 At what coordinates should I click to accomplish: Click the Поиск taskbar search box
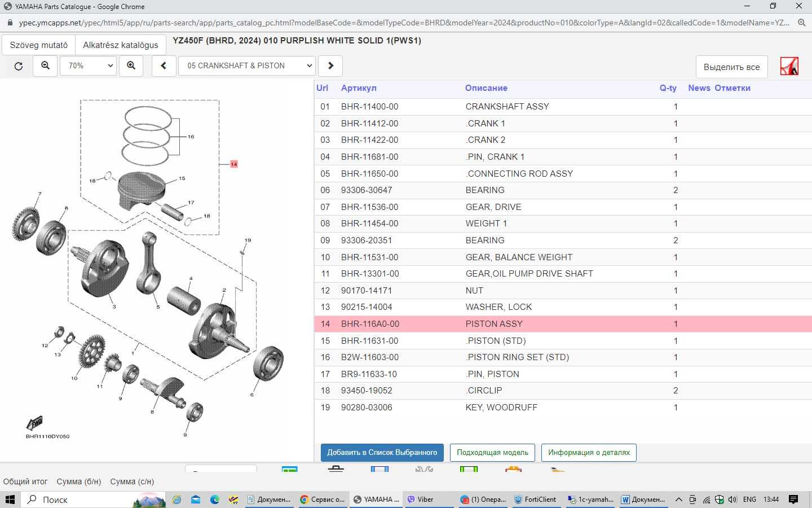coord(94,500)
